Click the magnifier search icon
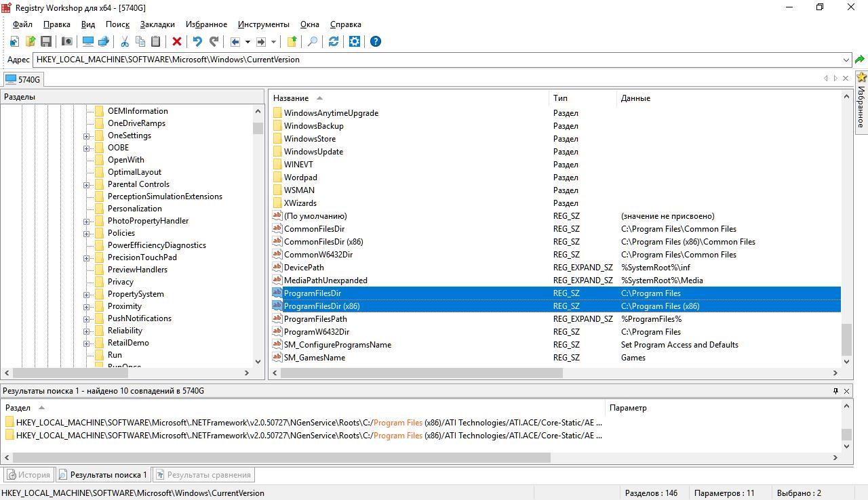Viewport: 868px width, 500px height. coord(313,41)
